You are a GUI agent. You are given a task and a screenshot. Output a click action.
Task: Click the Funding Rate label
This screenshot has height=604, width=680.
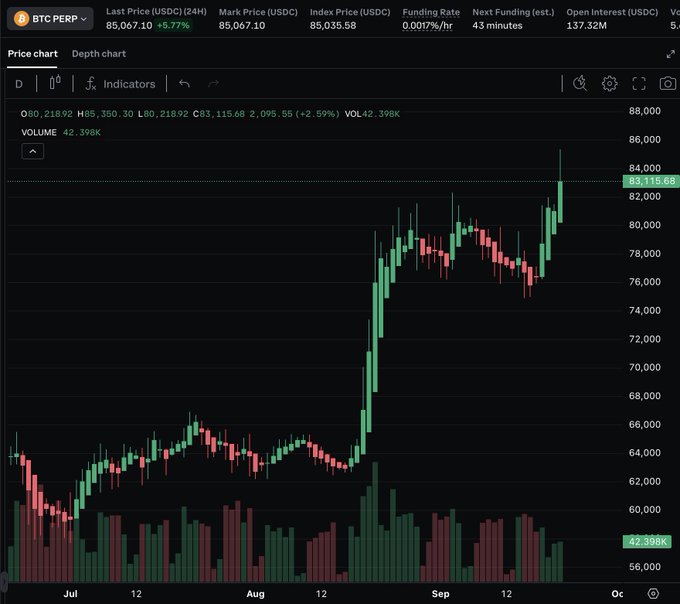431,12
